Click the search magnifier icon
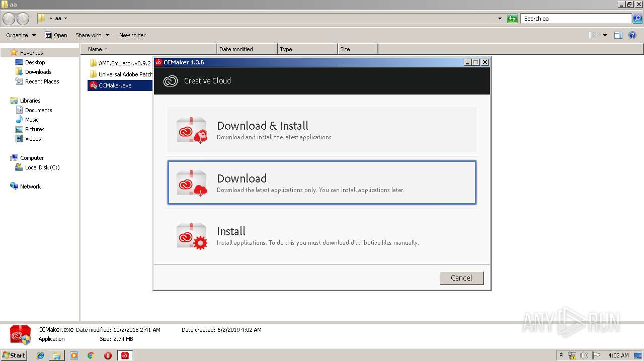 pyautogui.click(x=637, y=19)
